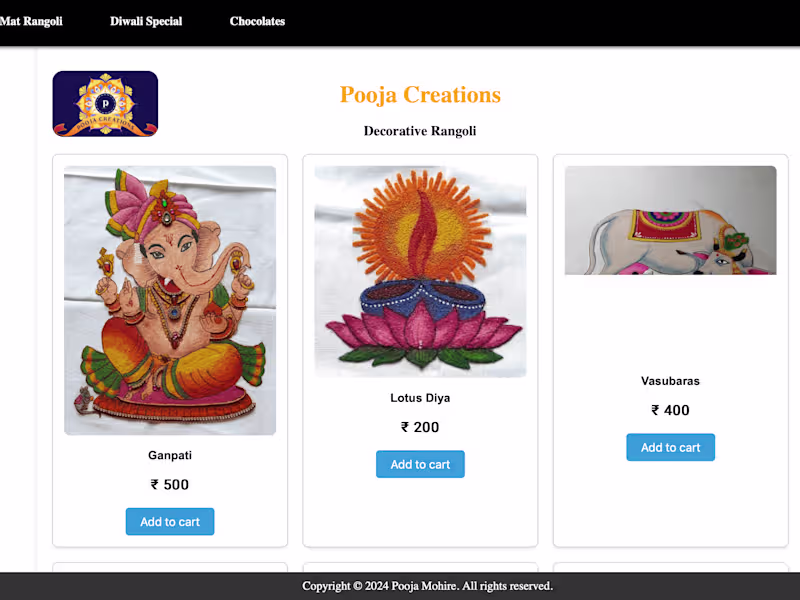Select the Ganpati product image
Screen dimensions: 800x600
170,301
